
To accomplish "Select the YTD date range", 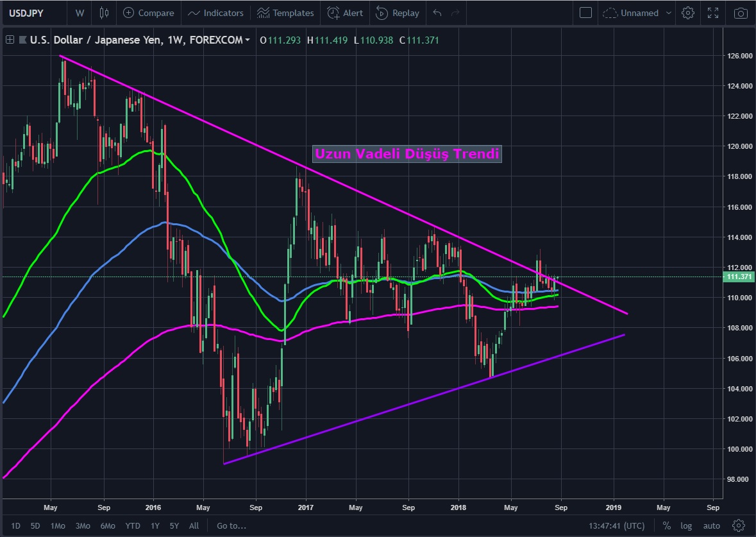I will click(133, 525).
